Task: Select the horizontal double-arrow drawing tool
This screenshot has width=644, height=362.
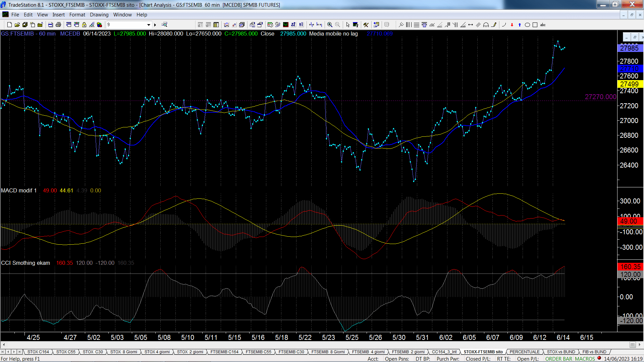Action: pyautogui.click(x=471, y=24)
